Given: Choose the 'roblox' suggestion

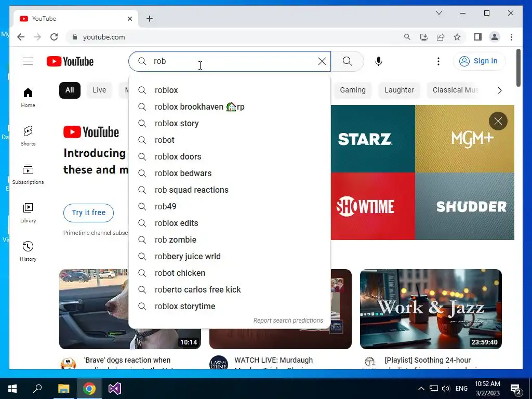Looking at the screenshot, I should 230,90.
